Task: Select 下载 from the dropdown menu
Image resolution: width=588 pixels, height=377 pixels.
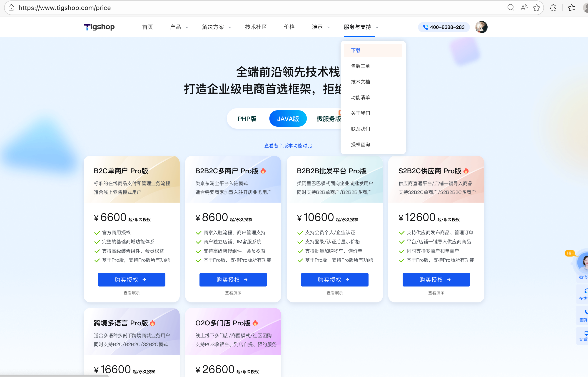Action: (x=356, y=50)
